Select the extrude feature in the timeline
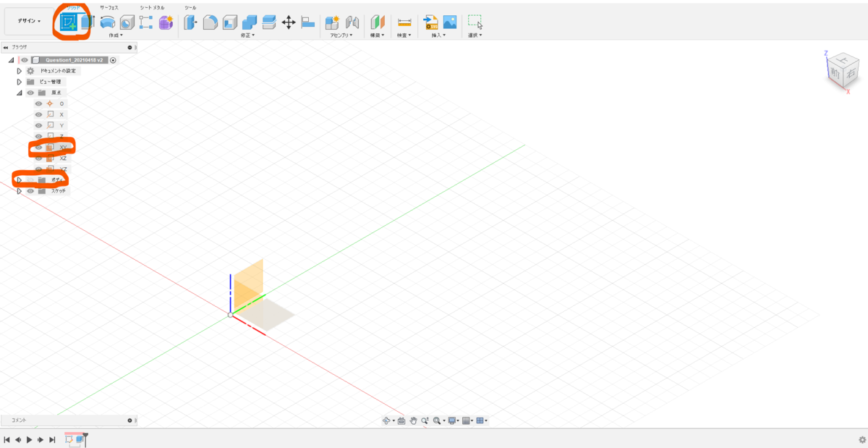Viewport: 868px width, 448px height. point(80,439)
